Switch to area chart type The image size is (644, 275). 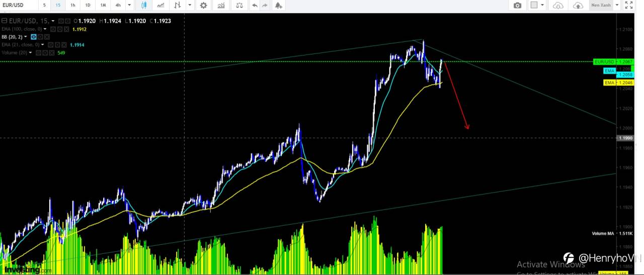coord(160,5)
